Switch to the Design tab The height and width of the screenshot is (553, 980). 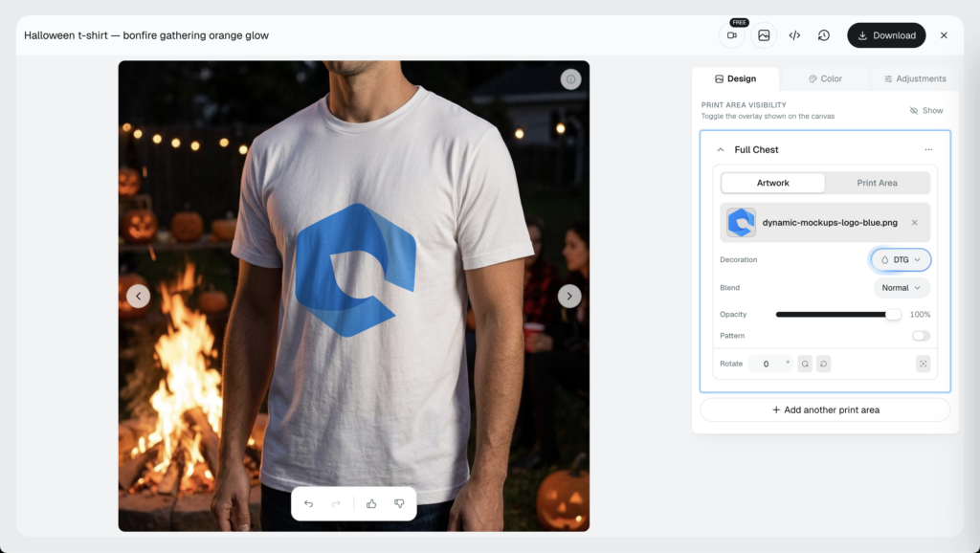(736, 78)
